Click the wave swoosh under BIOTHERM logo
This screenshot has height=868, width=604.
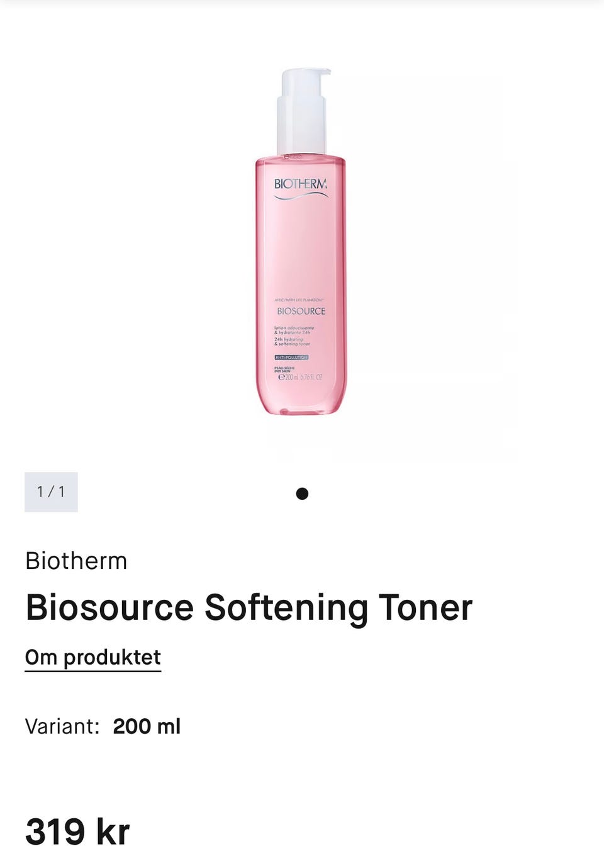301,196
